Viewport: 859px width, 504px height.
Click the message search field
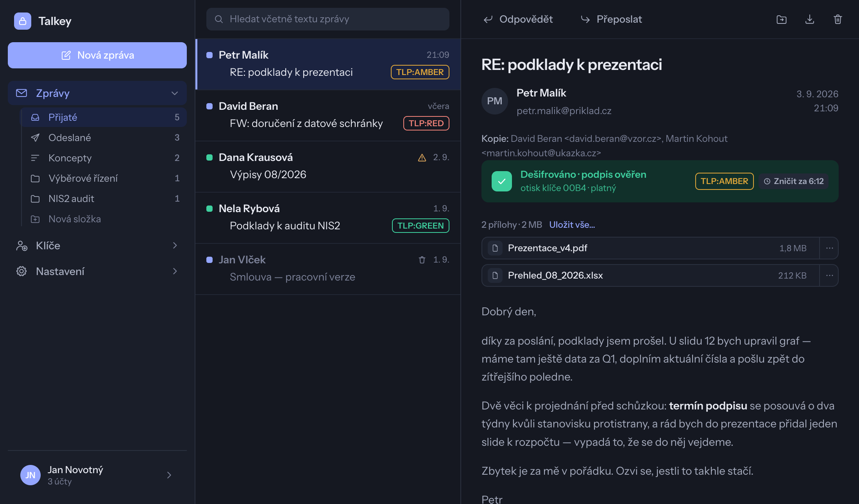[328, 19]
